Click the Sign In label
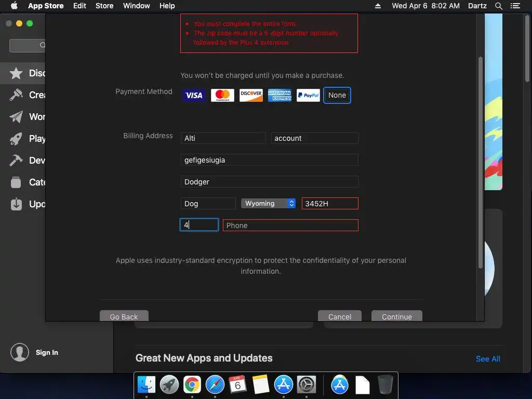This screenshot has height=399, width=532. click(47, 353)
